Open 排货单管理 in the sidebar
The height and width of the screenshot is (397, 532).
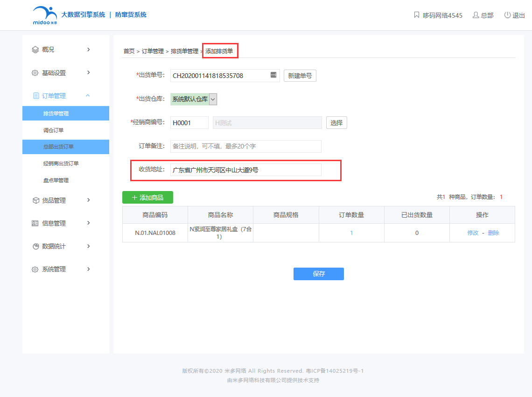tap(66, 113)
